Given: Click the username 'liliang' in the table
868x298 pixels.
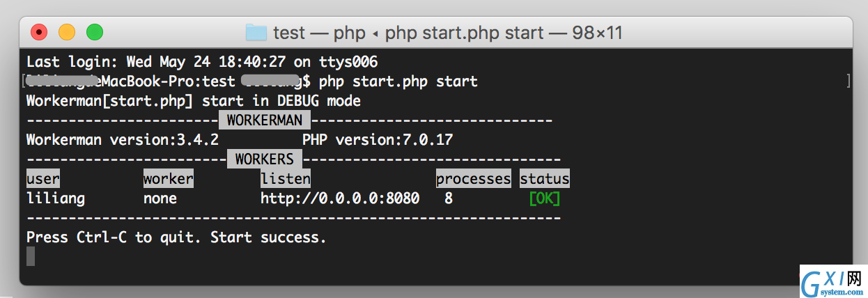Looking at the screenshot, I should (x=56, y=198).
